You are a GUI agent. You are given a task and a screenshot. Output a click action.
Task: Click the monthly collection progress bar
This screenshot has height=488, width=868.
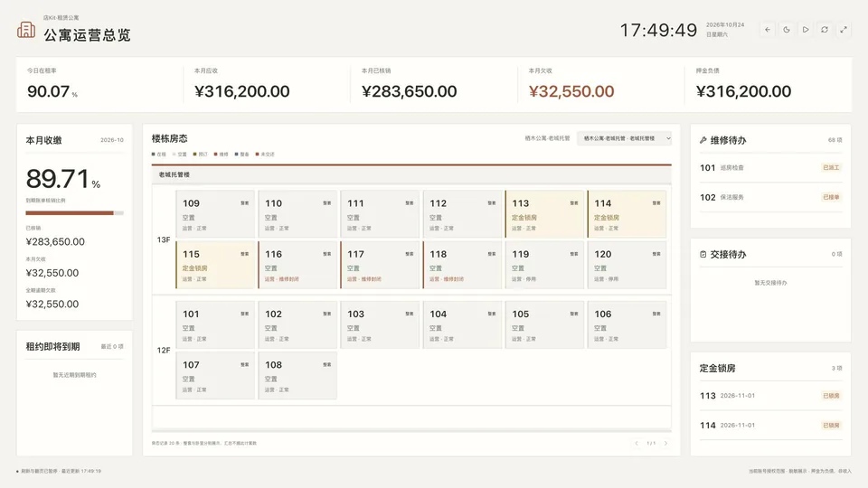pos(75,213)
